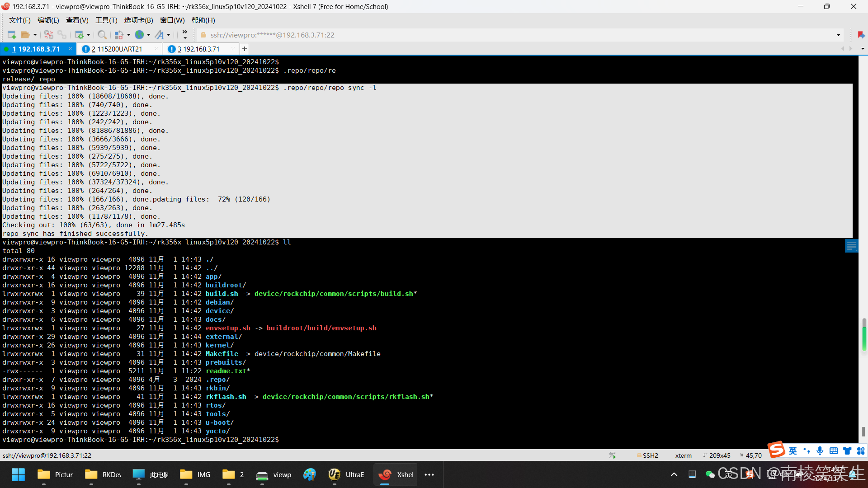
Task: Switch to the 2 115200UART21 tab
Action: (117, 49)
